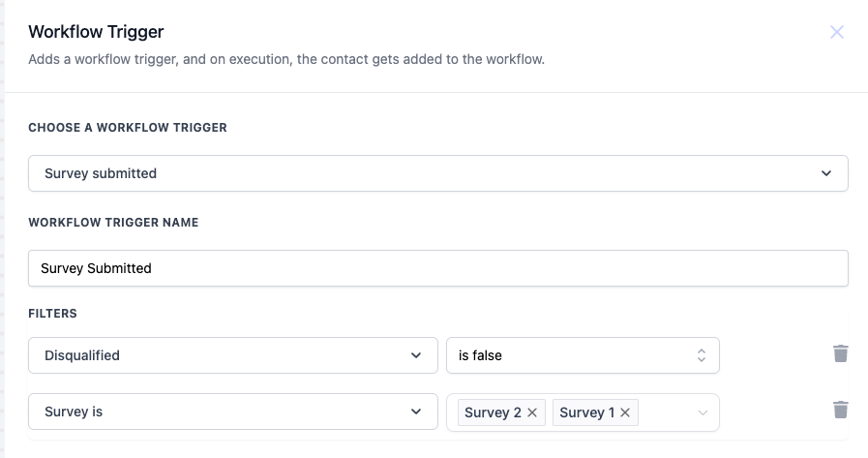Screen dimensions: 868x458
Task: Click empty space in survey selection field
Action: (x=666, y=412)
